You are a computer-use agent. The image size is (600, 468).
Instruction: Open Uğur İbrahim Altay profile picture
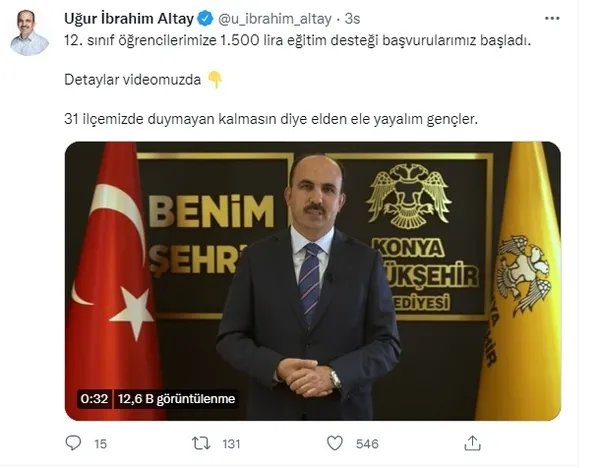[x=29, y=33]
